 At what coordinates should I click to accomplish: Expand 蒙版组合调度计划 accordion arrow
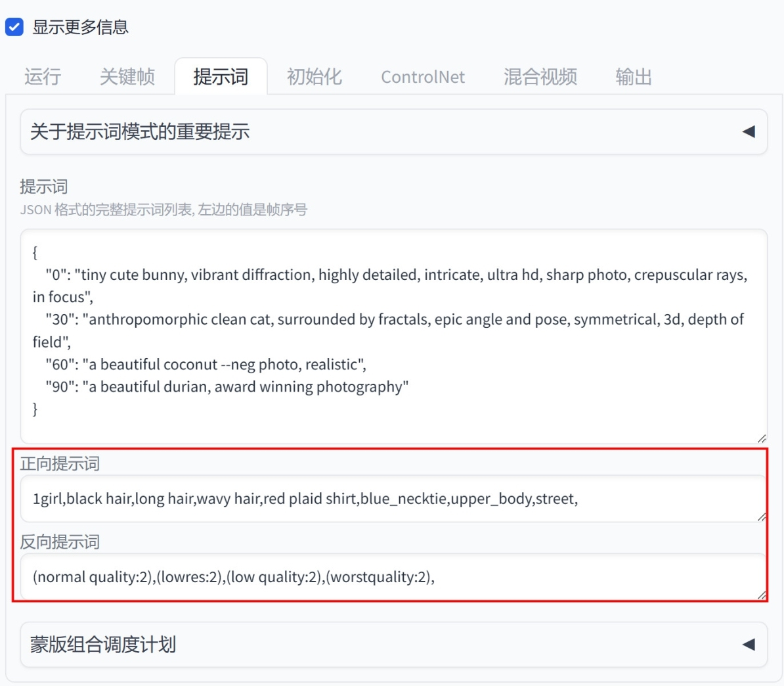(x=749, y=645)
